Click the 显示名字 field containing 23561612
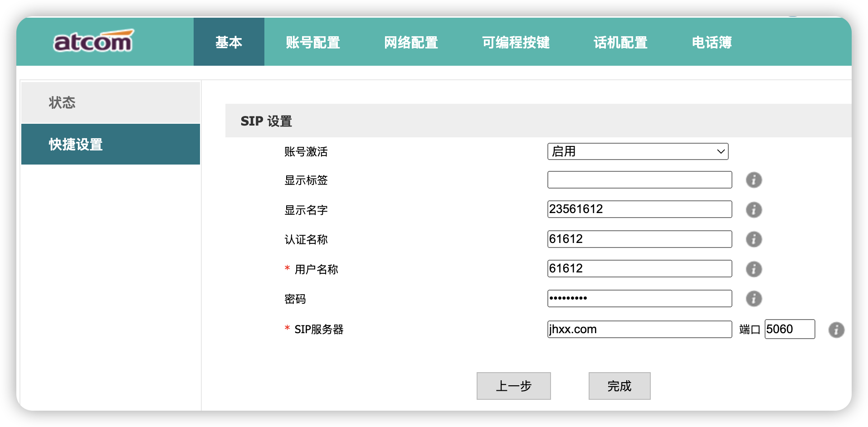 tap(639, 209)
